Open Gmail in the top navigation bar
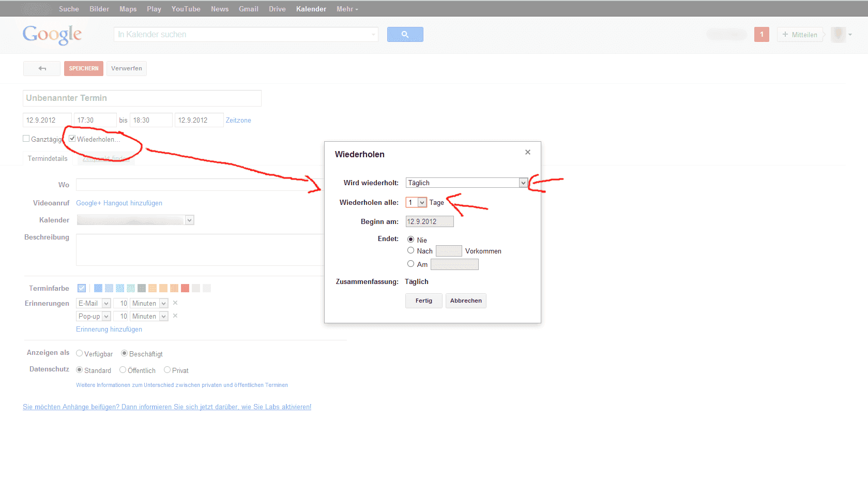The height and width of the screenshot is (478, 868). pos(248,9)
